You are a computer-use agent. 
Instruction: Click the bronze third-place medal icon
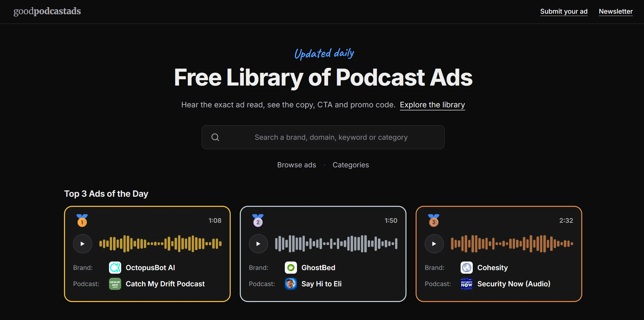[x=434, y=221]
